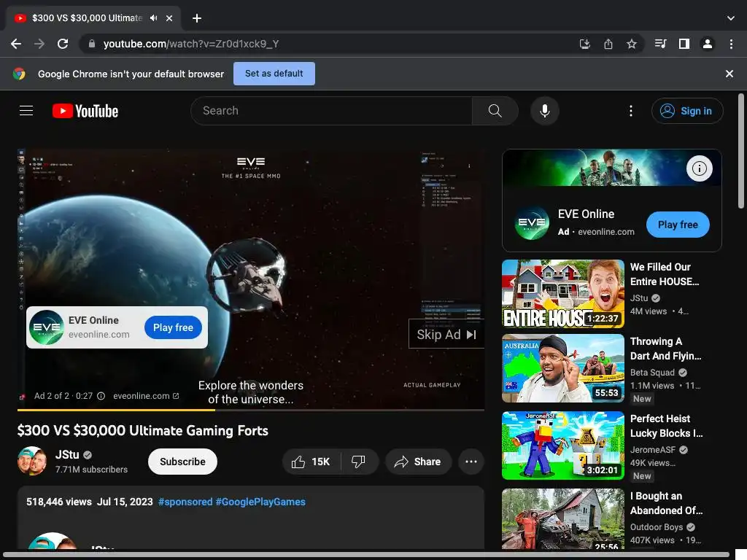Click the browser forward arrow
This screenshot has height=560, width=747.
pyautogui.click(x=39, y=44)
